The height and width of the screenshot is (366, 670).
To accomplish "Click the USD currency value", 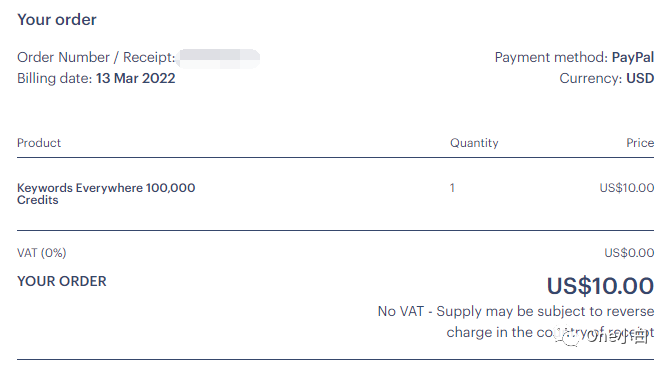I will click(640, 79).
